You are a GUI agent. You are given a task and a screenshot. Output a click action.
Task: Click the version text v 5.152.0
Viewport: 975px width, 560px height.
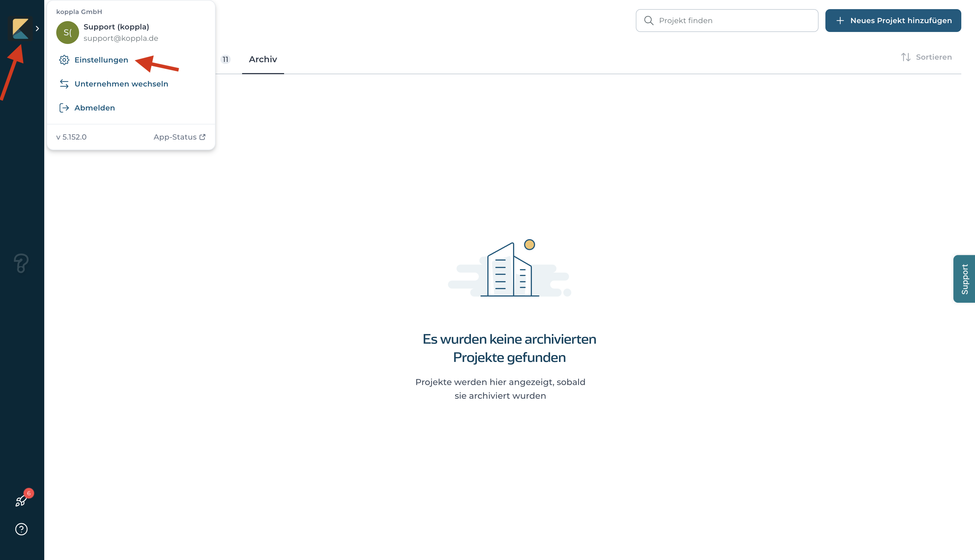(72, 137)
